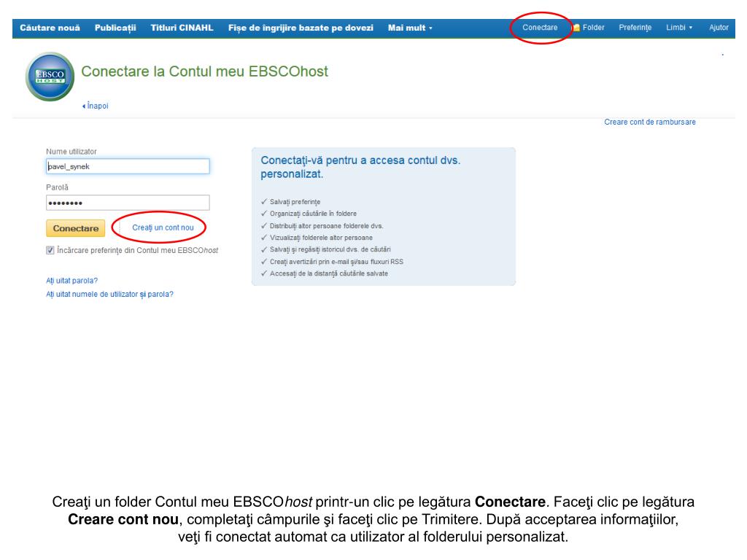Open Preferințe settings

point(635,28)
